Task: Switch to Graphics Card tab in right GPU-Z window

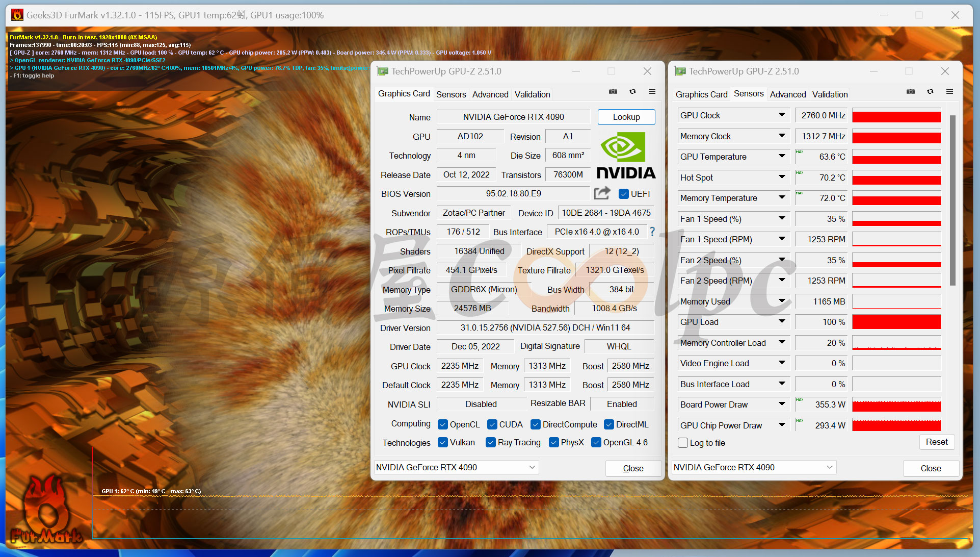Action: tap(702, 94)
